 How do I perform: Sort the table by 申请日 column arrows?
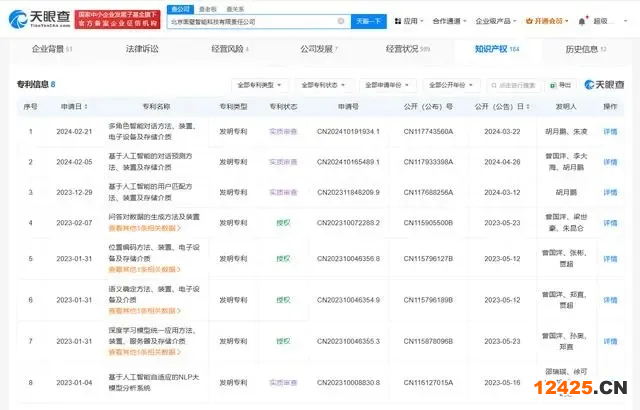(86, 106)
